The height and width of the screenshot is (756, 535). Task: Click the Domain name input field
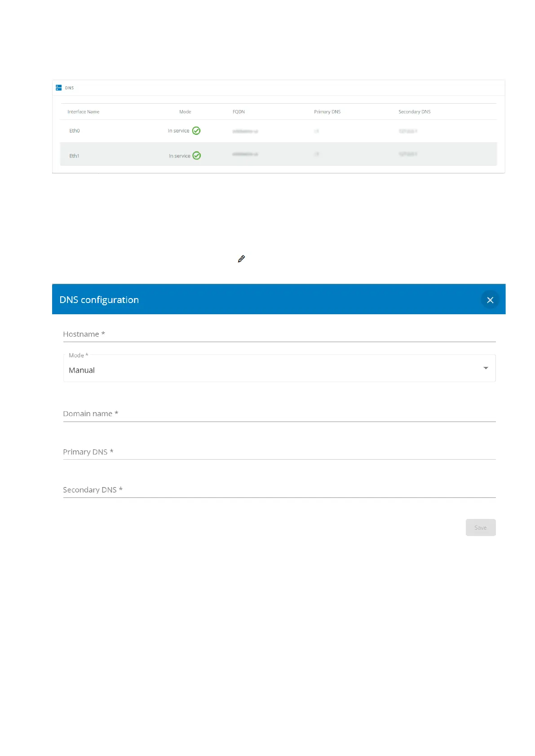[279, 414]
